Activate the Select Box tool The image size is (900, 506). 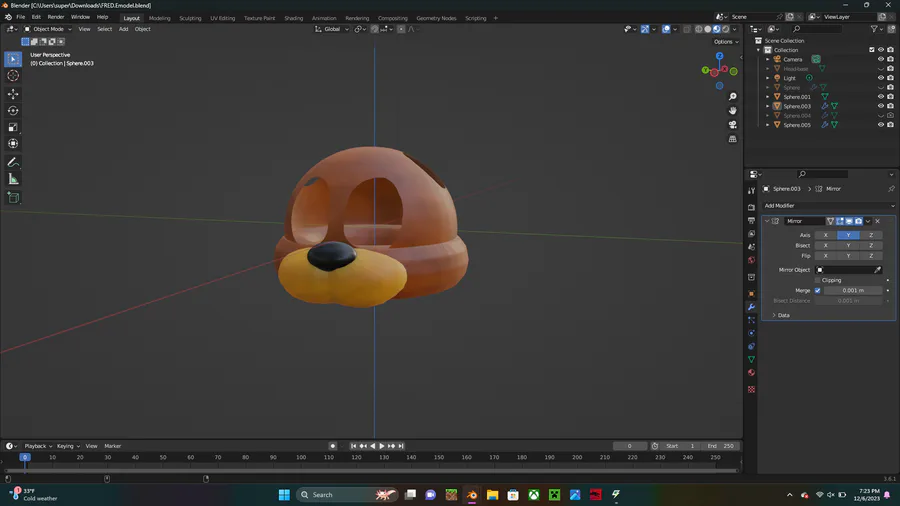pos(13,59)
